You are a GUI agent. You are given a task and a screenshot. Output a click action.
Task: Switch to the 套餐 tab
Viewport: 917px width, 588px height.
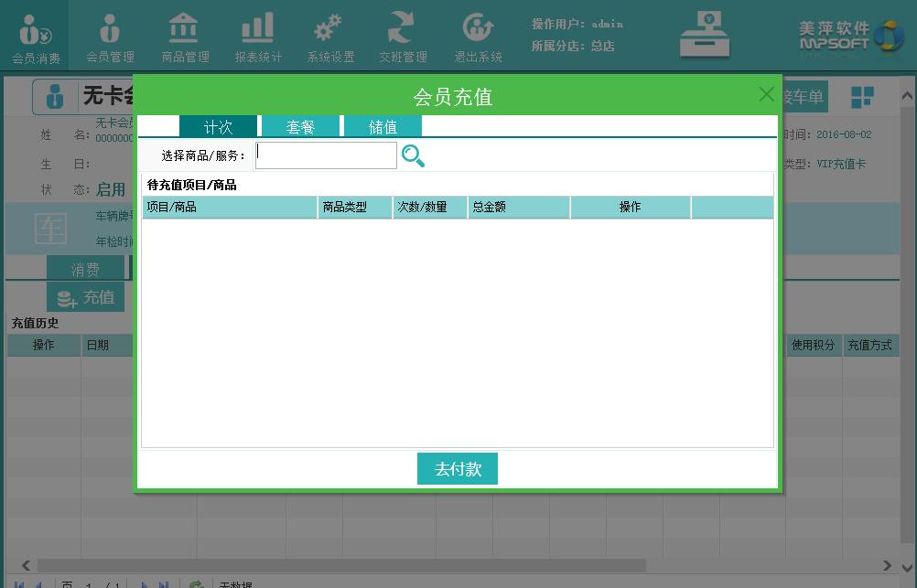pyautogui.click(x=300, y=127)
